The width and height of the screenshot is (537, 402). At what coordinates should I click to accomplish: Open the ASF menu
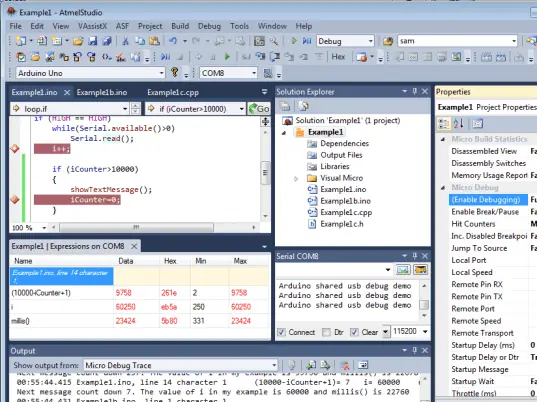click(x=122, y=26)
